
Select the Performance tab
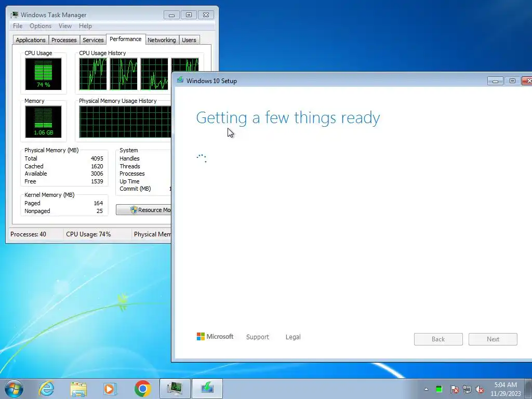(x=126, y=39)
